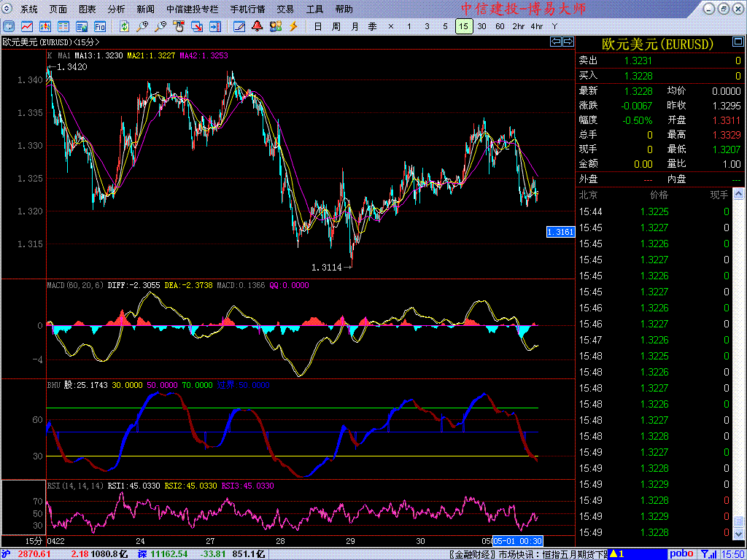
Task: Click the RSI(14,14,14) indicator label
Action: [75, 486]
